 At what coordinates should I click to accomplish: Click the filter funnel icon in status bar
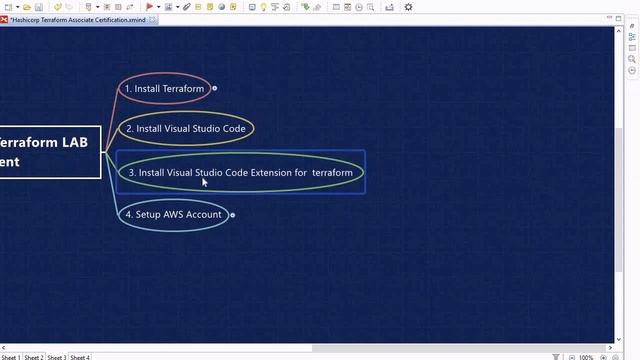[x=556, y=357]
